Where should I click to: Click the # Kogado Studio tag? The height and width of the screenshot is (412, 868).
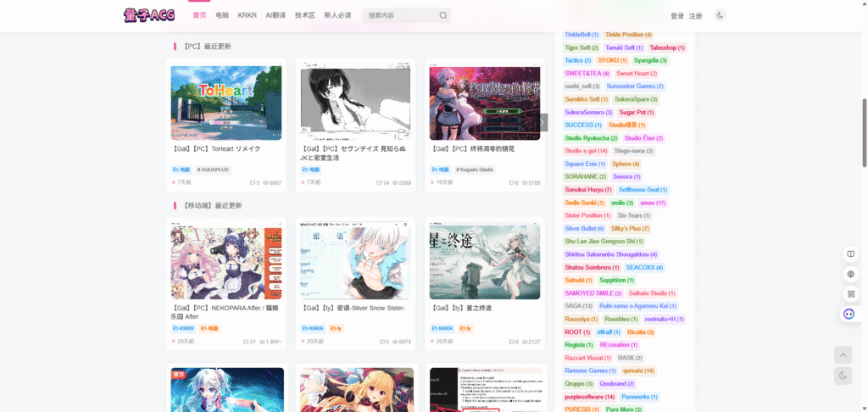475,170
